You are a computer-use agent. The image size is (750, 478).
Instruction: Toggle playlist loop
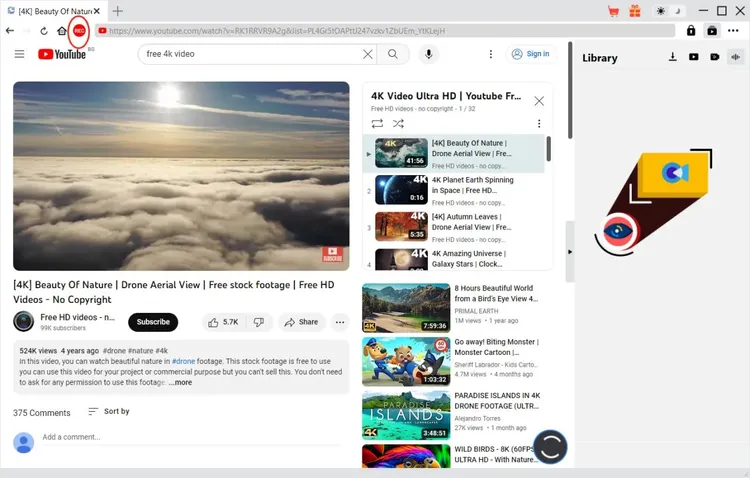coord(377,124)
